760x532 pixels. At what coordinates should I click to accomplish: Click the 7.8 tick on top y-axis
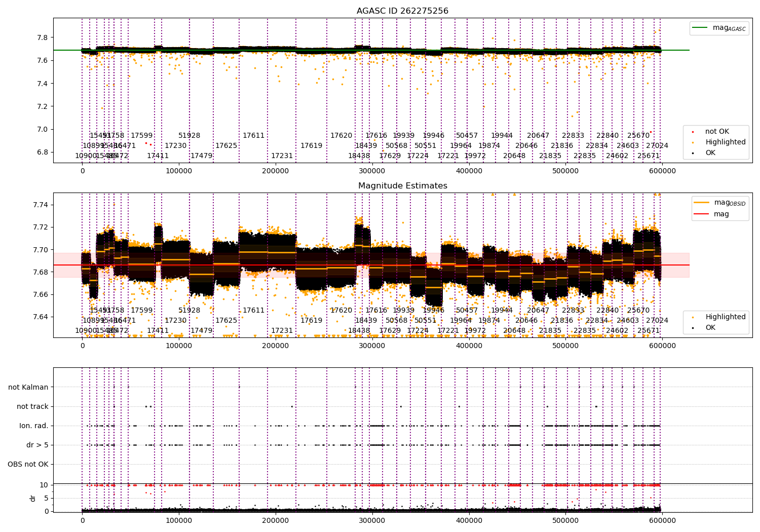coord(42,37)
